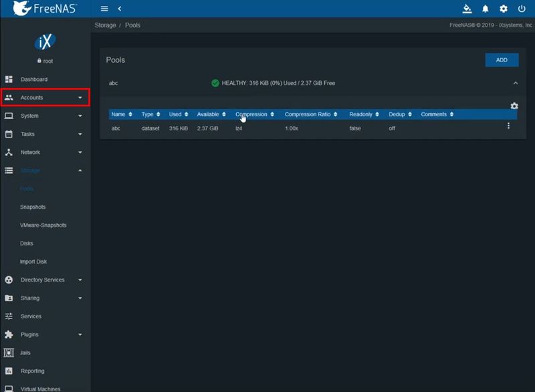Select the Jails entry in the sidebar
The image size is (535, 392).
click(24, 353)
